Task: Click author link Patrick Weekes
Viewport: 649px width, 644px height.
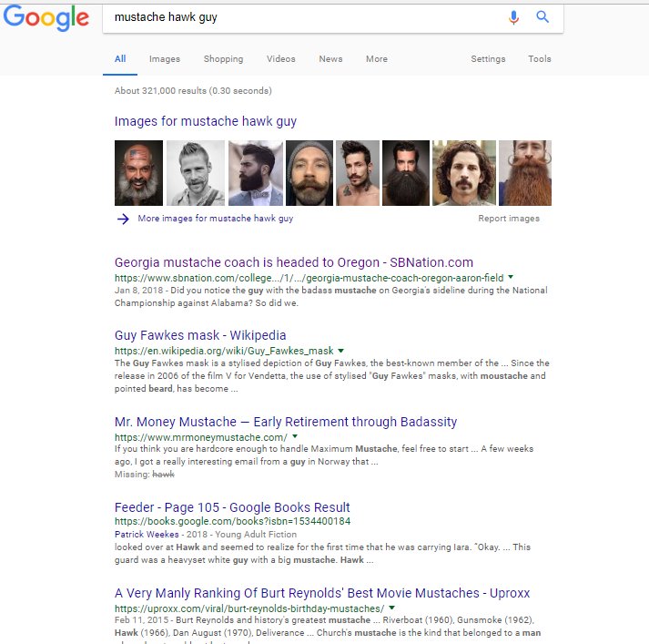Action: (147, 535)
